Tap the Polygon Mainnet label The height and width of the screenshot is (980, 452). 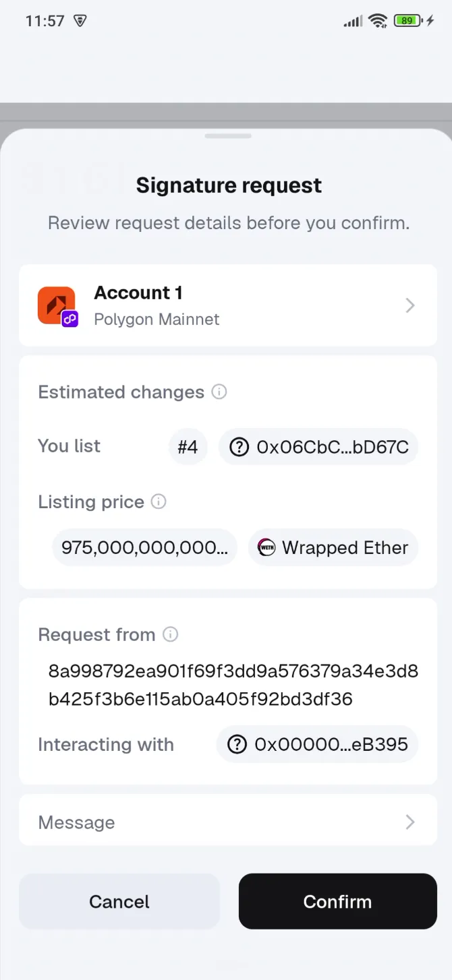click(x=156, y=319)
